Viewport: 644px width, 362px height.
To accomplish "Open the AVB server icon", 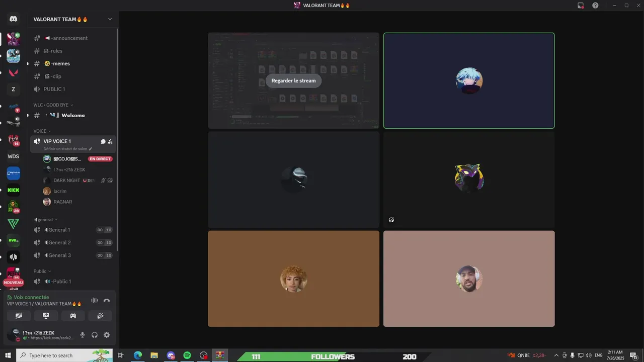I will [x=14, y=257].
